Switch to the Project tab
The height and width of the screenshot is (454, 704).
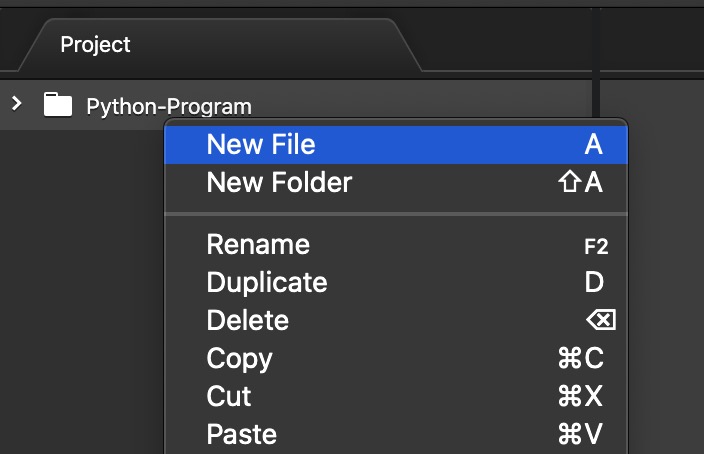(95, 45)
